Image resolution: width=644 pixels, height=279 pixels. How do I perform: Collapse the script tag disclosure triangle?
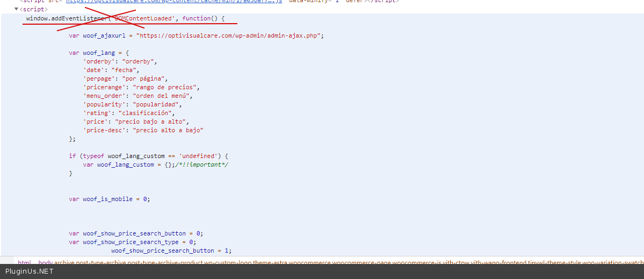click(16, 9)
